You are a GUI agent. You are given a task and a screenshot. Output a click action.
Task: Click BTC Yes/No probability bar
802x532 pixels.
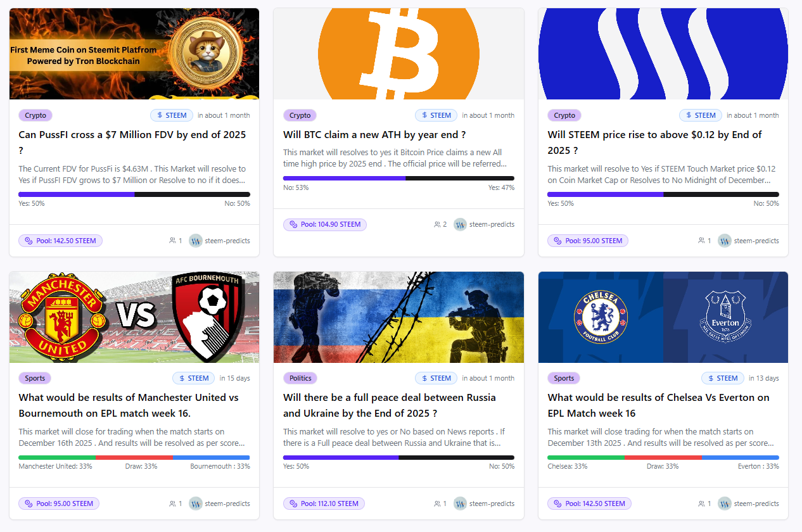(398, 179)
